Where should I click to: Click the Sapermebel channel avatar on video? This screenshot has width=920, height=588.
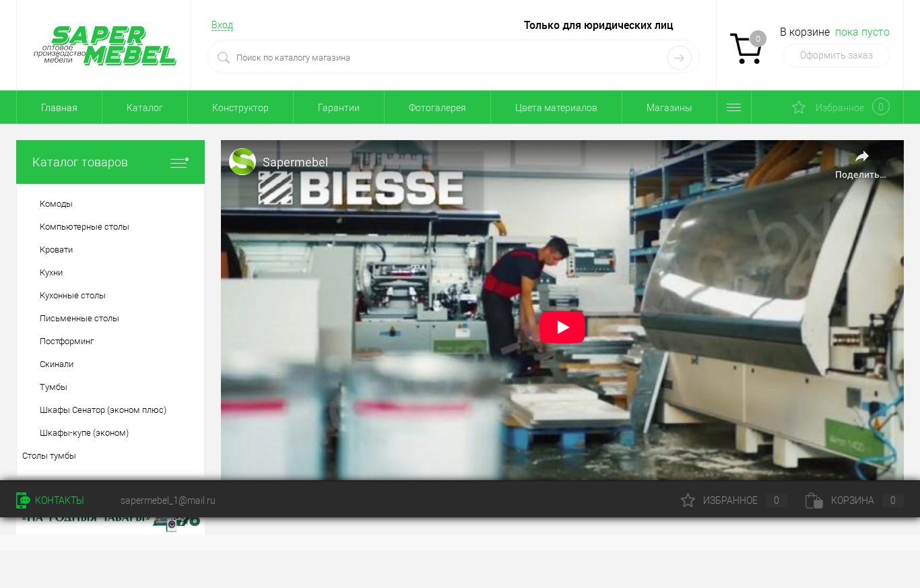click(x=242, y=162)
